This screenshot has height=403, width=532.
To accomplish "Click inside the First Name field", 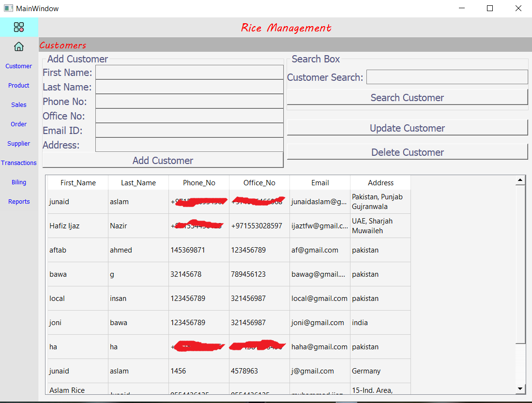I will (x=189, y=72).
